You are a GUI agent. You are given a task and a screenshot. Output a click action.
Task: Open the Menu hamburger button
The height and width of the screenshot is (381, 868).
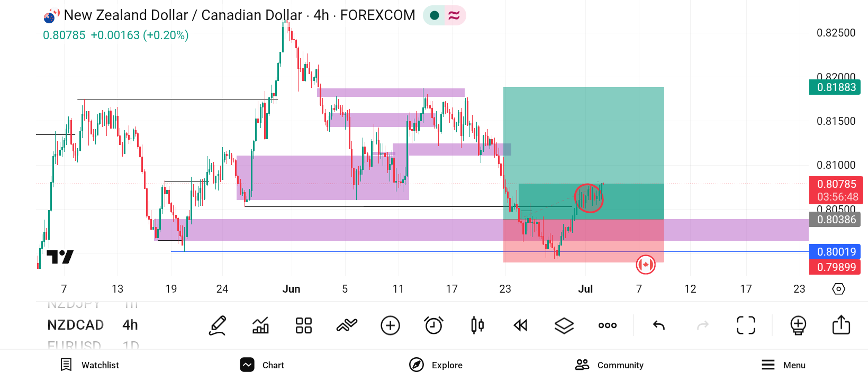(783, 365)
